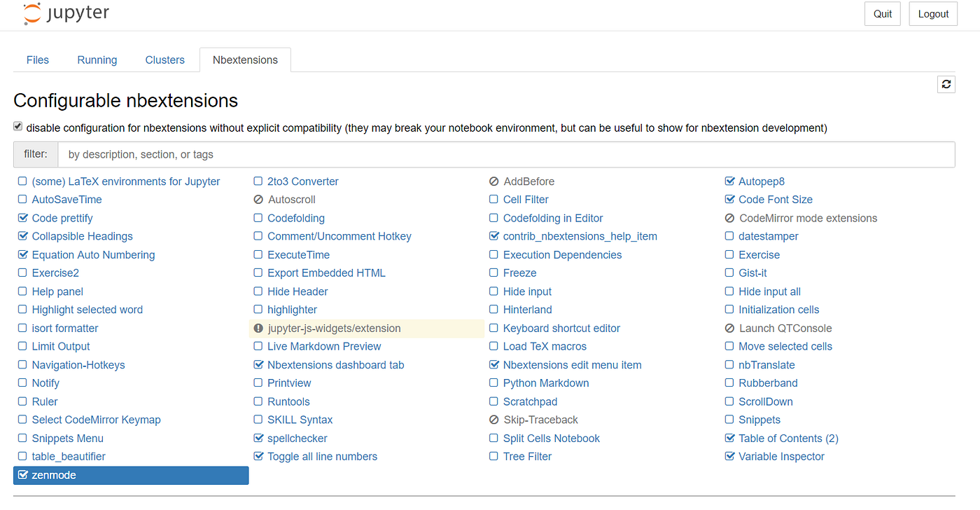Go to the Clusters tab

165,60
